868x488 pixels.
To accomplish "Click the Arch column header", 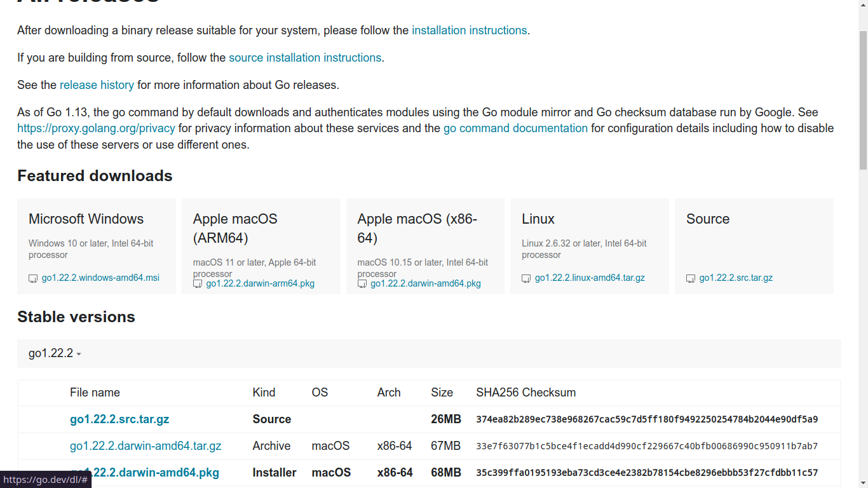I will 389,393.
